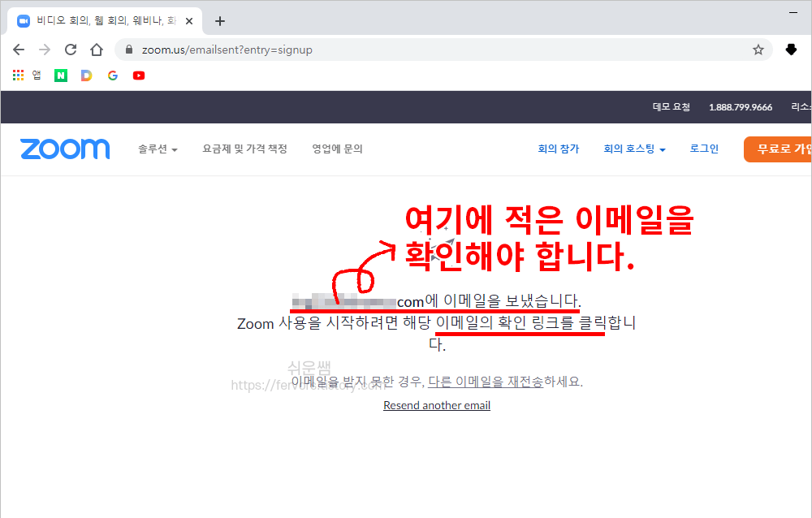This screenshot has height=518, width=812.
Task: Open the Daum bookmark icon
Action: click(87, 76)
